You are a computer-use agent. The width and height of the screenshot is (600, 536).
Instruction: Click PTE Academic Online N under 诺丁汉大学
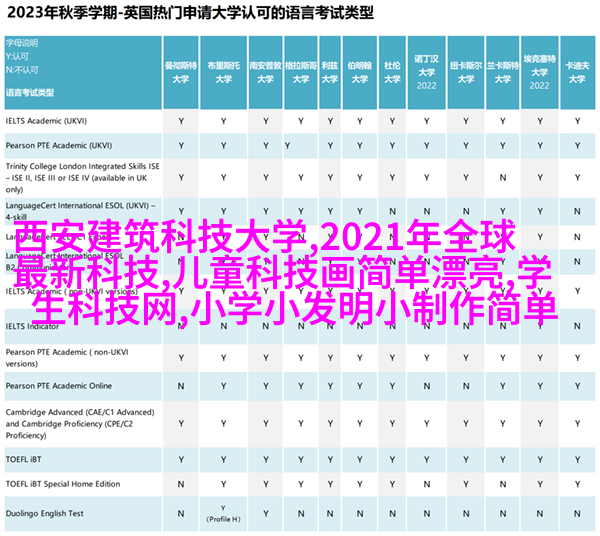[x=426, y=386]
